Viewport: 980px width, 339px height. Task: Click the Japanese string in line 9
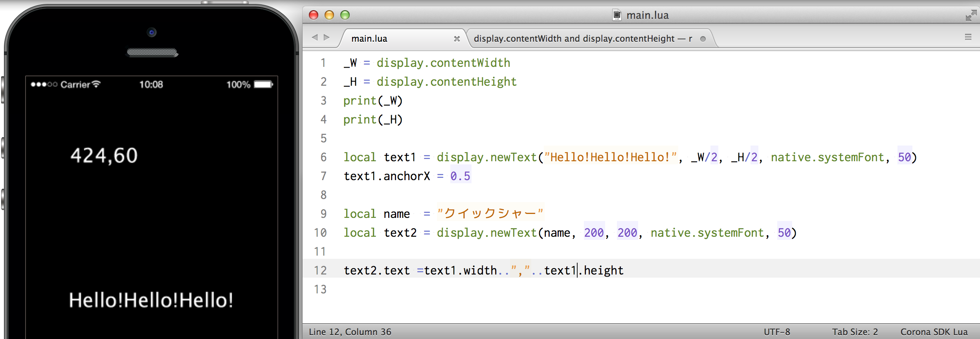click(490, 214)
